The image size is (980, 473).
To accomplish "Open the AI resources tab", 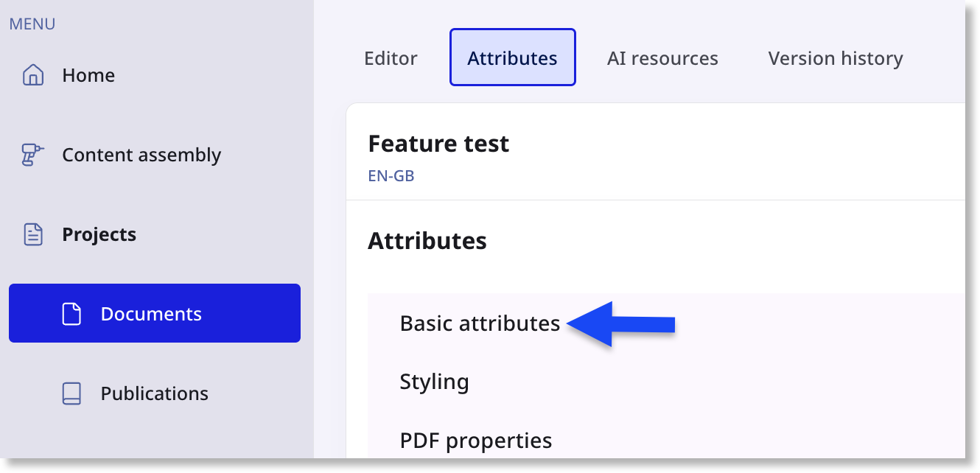I will 662,58.
